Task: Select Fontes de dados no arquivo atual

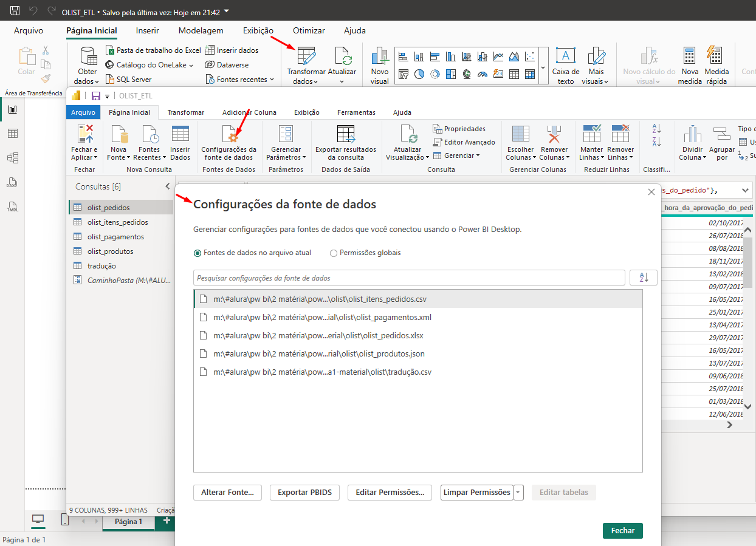Action: 252,253
